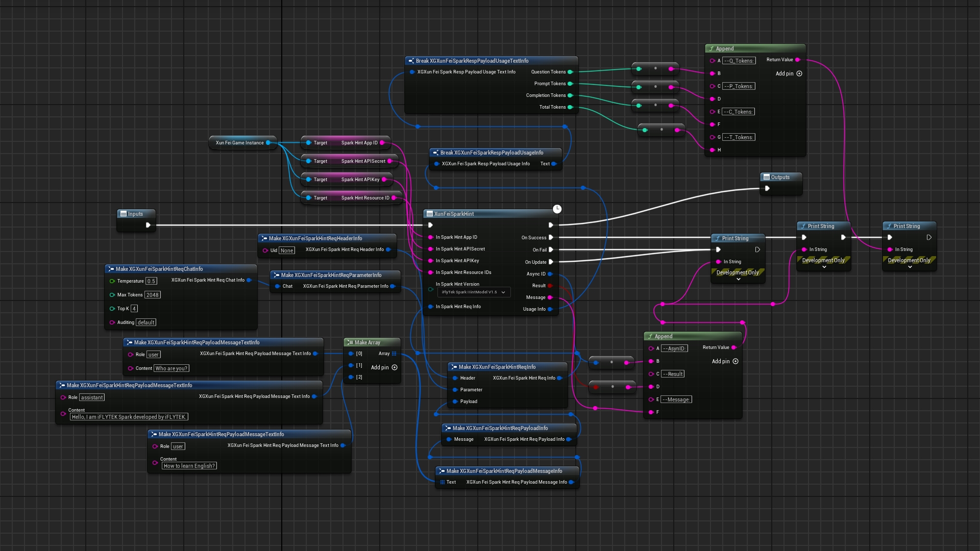Click the red Result pin on XunFeiSparkHint
Viewport: 980px width, 551px height.
coord(550,286)
